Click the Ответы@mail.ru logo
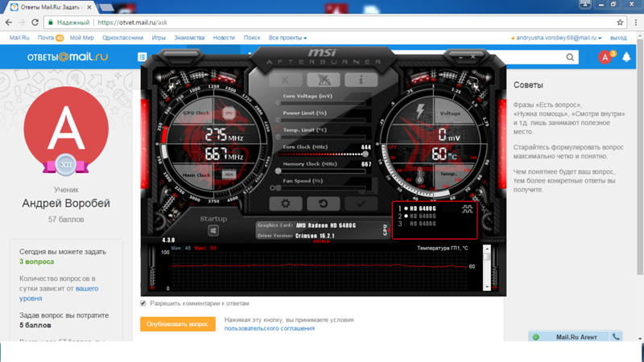 [x=68, y=56]
